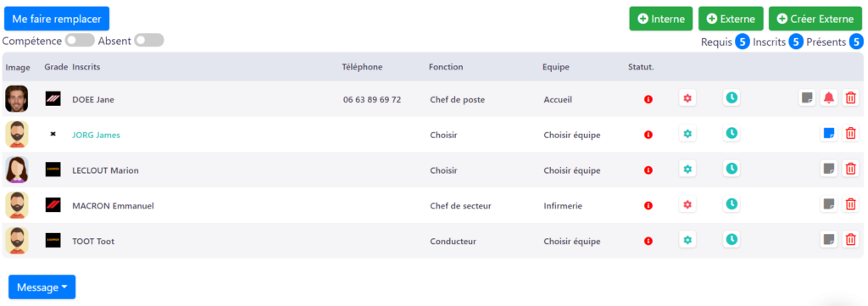Image resolution: width=868 pixels, height=306 pixels.
Task: Toggle the Compétence switch
Action: (80, 41)
